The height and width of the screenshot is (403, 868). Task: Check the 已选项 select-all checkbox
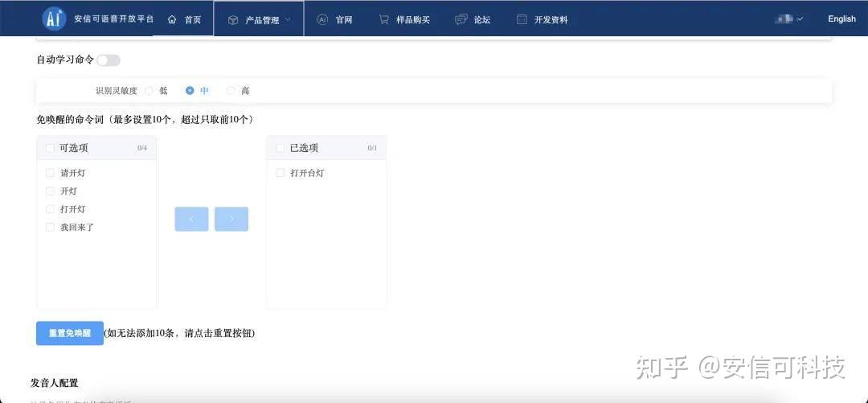[280, 148]
